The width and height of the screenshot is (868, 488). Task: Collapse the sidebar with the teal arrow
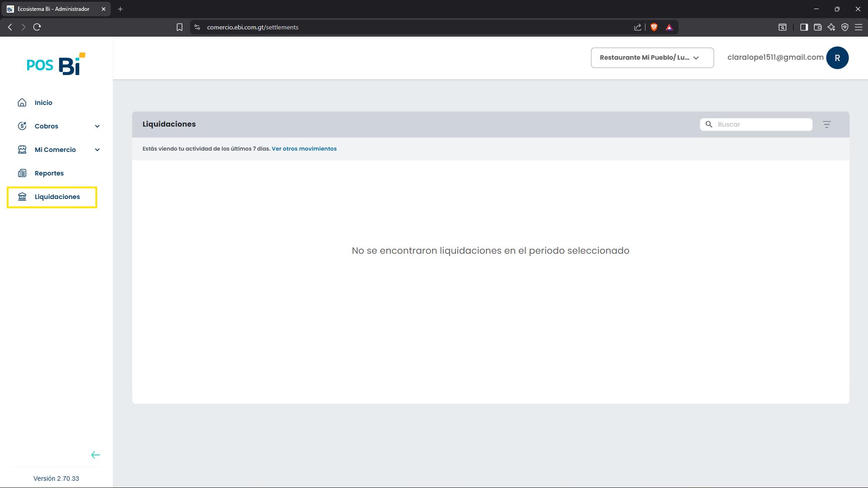click(95, 455)
